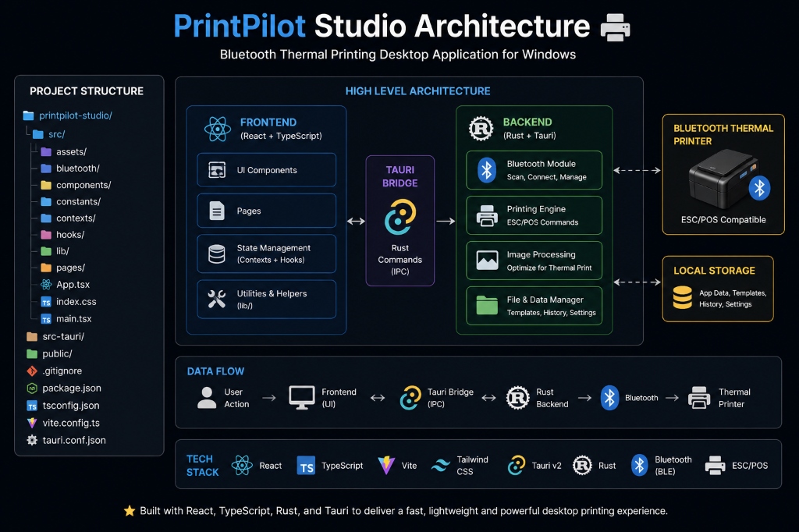This screenshot has width=799, height=532.
Task: Click the monitor icon for Frontend (UI)
Action: (302, 398)
